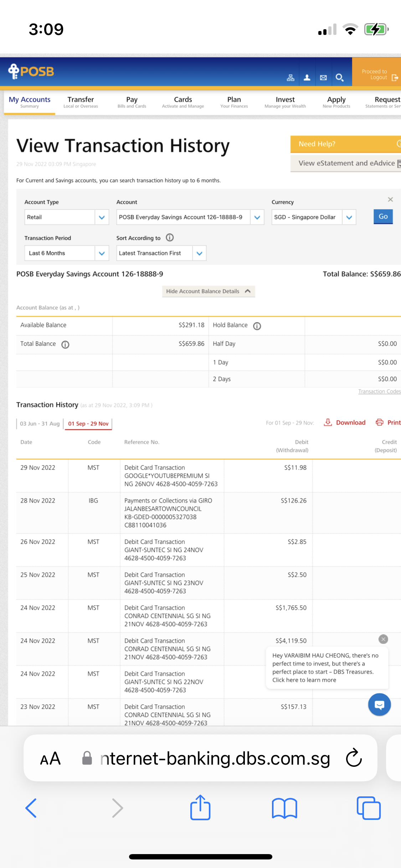Expand the Currency dropdown
Image resolution: width=401 pixels, height=868 pixels.
click(349, 217)
